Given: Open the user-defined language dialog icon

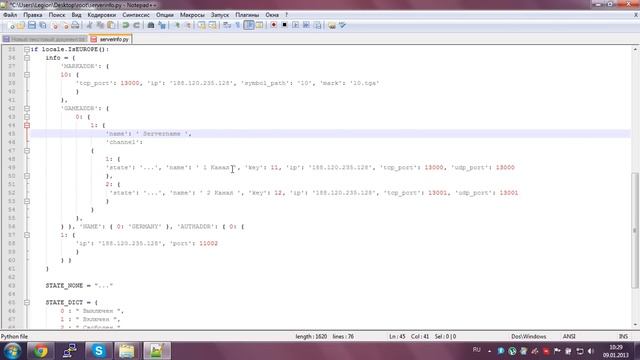Looking at the screenshot, I should (x=260, y=25).
